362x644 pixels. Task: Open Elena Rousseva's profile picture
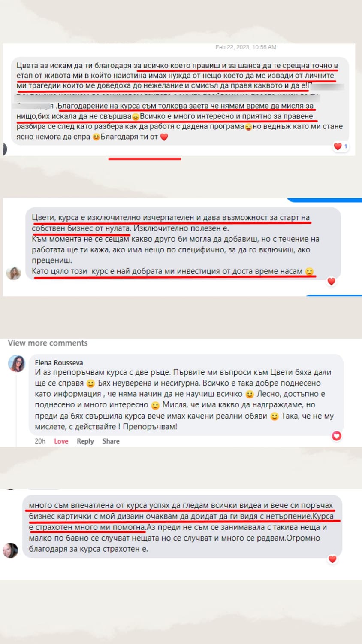[x=16, y=364]
